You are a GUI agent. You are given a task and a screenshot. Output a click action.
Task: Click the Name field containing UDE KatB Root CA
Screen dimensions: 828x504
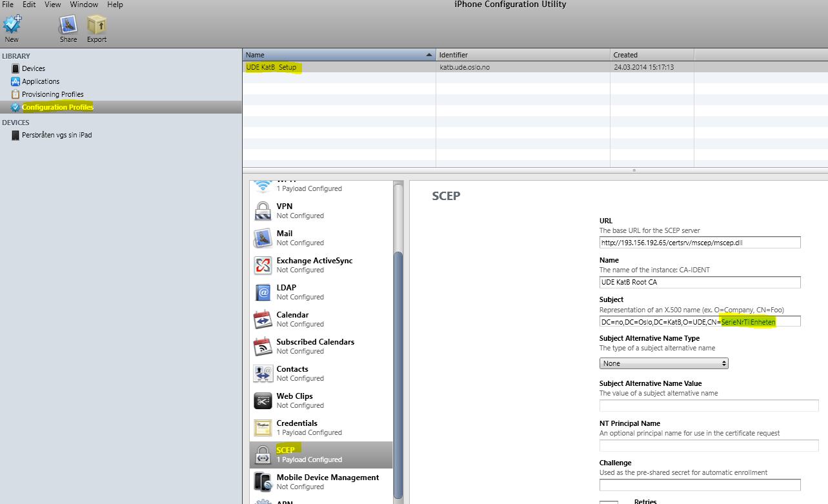[x=700, y=282]
